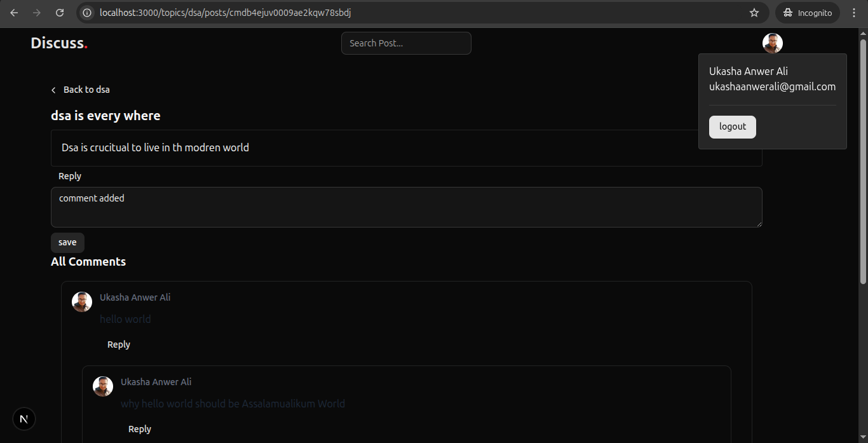Reply to the hello world comment
Screen dimensions: 868x443
(x=119, y=344)
